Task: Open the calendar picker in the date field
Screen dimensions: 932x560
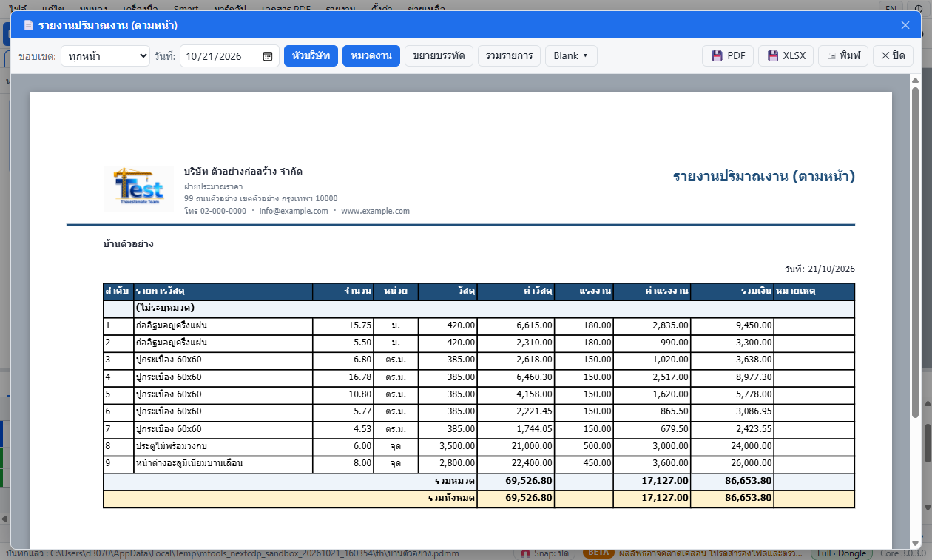Action: [268, 56]
